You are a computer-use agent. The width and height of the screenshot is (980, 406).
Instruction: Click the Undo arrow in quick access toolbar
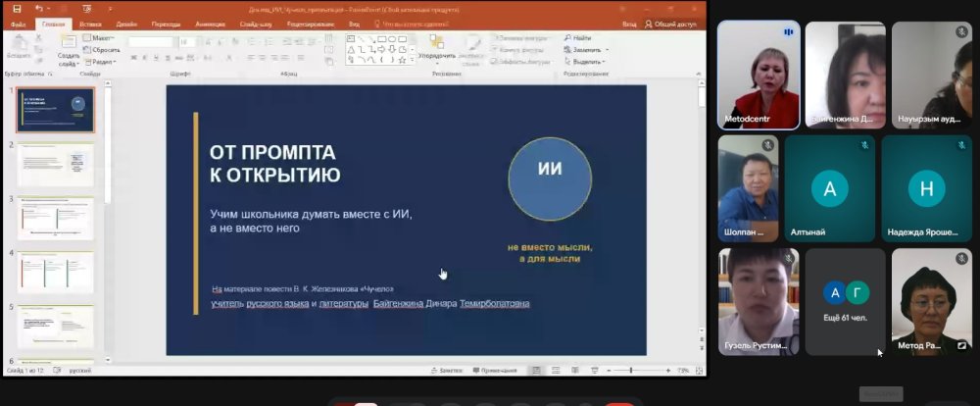click(39, 9)
